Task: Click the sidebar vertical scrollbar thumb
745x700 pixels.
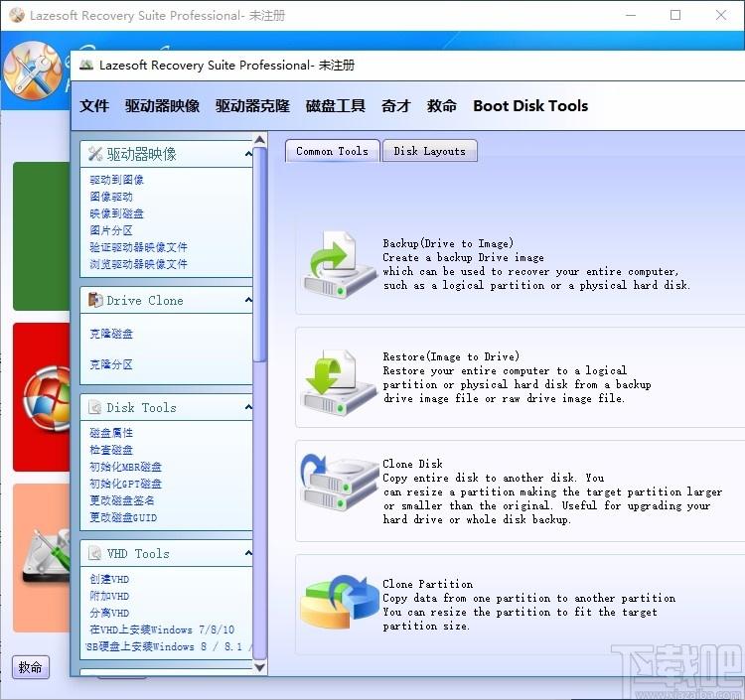Action: [259, 254]
